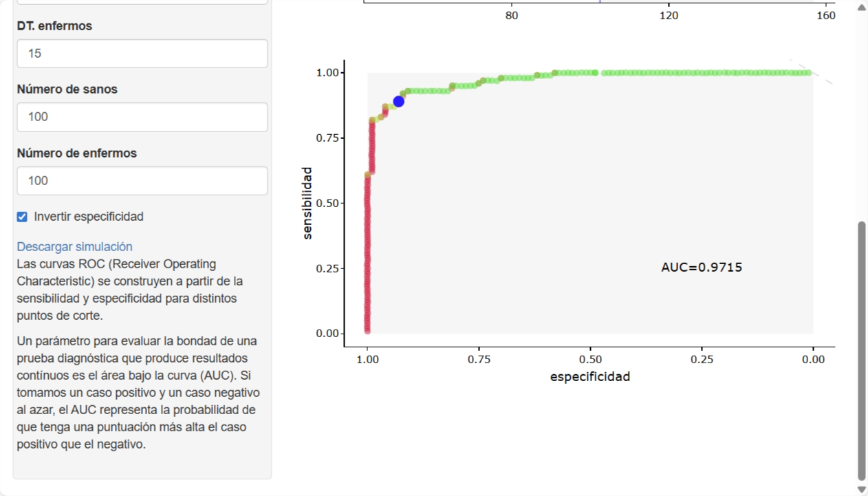Viewport: 868px width, 496px height.
Task: Click the 80 tick label on the upper plot
Action: point(512,15)
